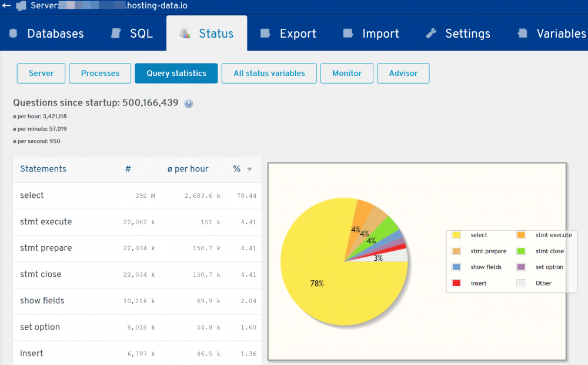The height and width of the screenshot is (365, 588).
Task: Click the back arrow in the top bar
Action: coord(6,6)
